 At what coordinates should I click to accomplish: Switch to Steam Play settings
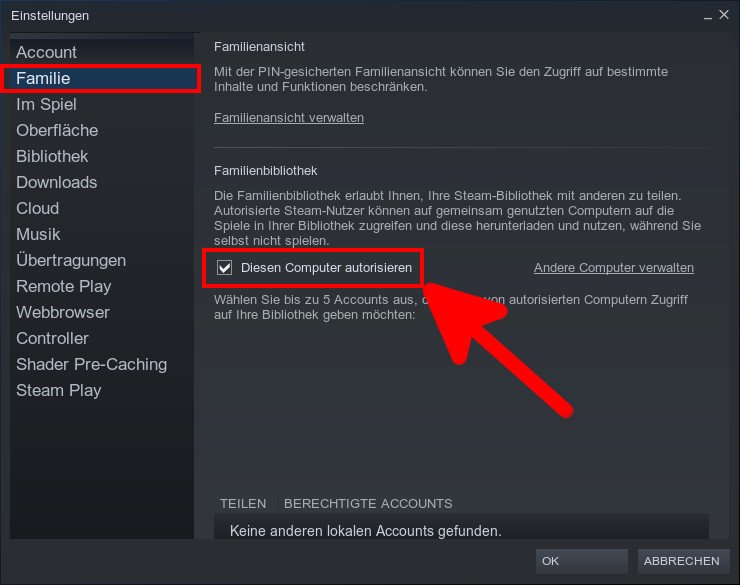point(58,390)
